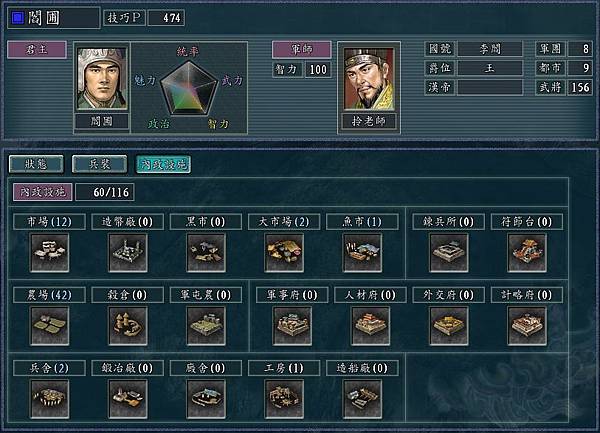
Task: Select the 符節台 facility icon
Action: (527, 253)
